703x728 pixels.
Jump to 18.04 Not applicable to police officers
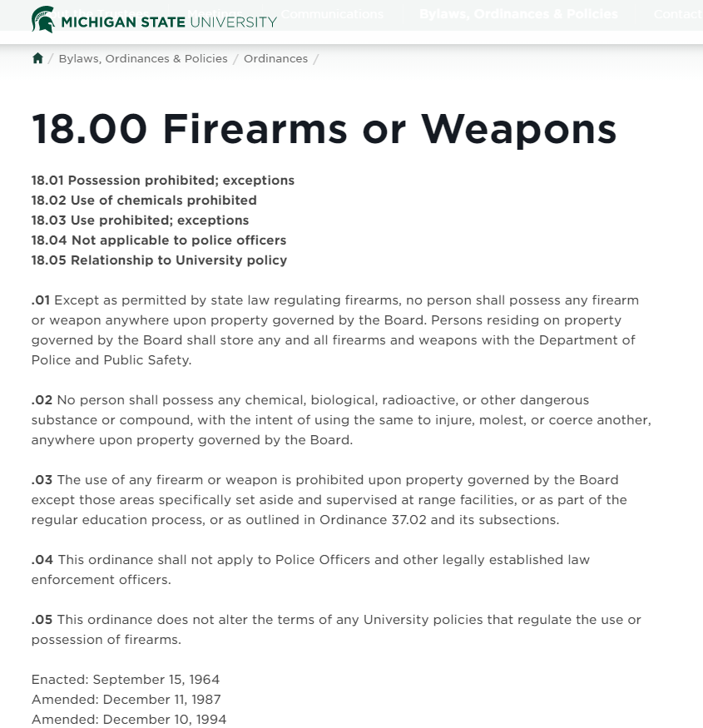(x=159, y=240)
